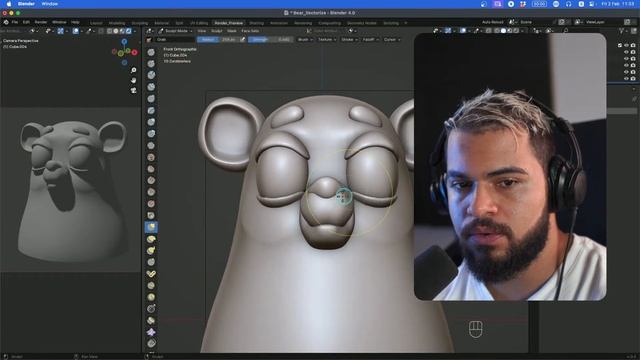This screenshot has height=360, width=640.
Task: Click the Strength slider
Action: tap(270, 40)
